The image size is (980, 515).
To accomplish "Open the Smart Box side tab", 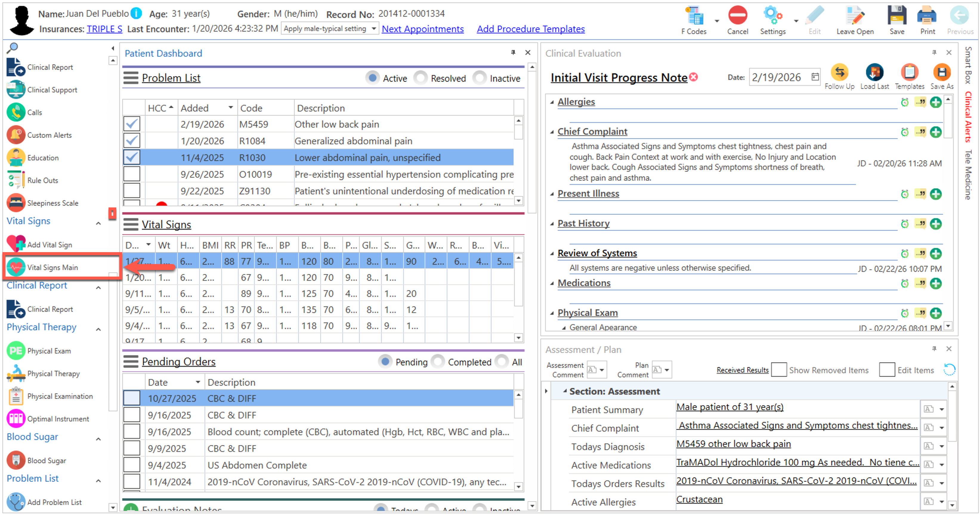I will click(968, 65).
